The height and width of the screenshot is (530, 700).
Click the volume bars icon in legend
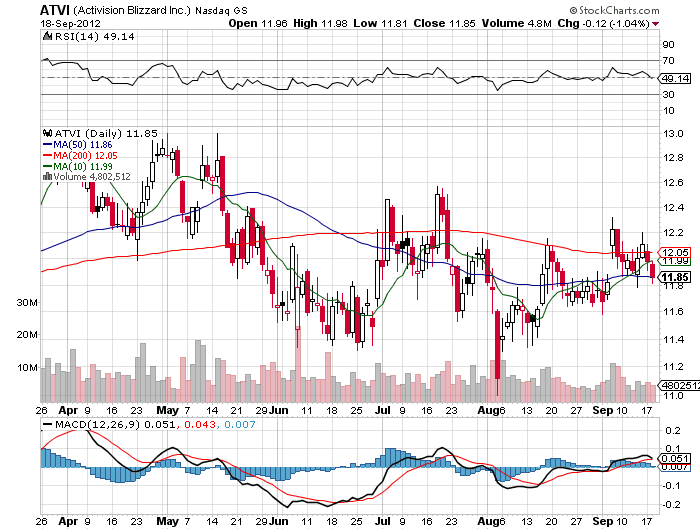(47, 176)
